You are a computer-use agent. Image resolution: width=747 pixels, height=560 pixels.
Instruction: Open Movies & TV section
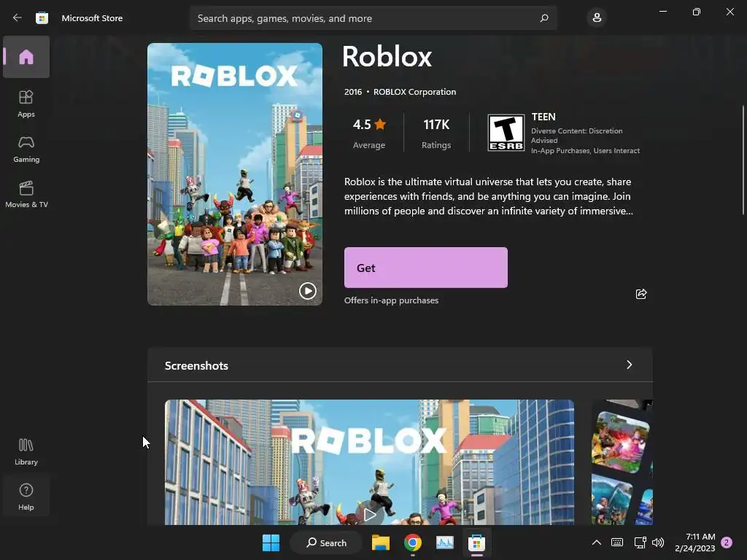coord(26,194)
